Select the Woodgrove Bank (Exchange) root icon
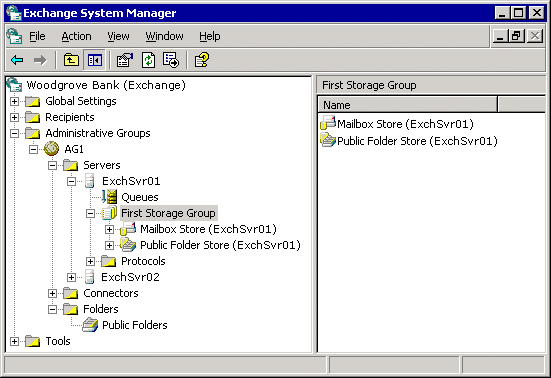The height and width of the screenshot is (378, 551). [14, 85]
